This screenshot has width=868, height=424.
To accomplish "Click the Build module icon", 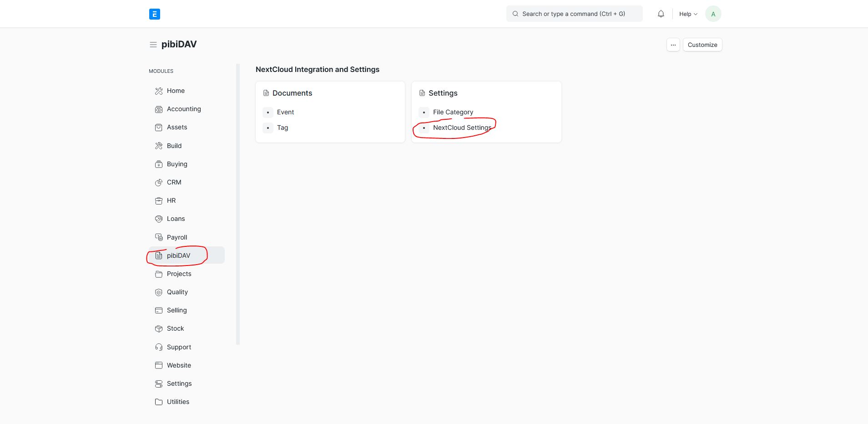I will (159, 146).
